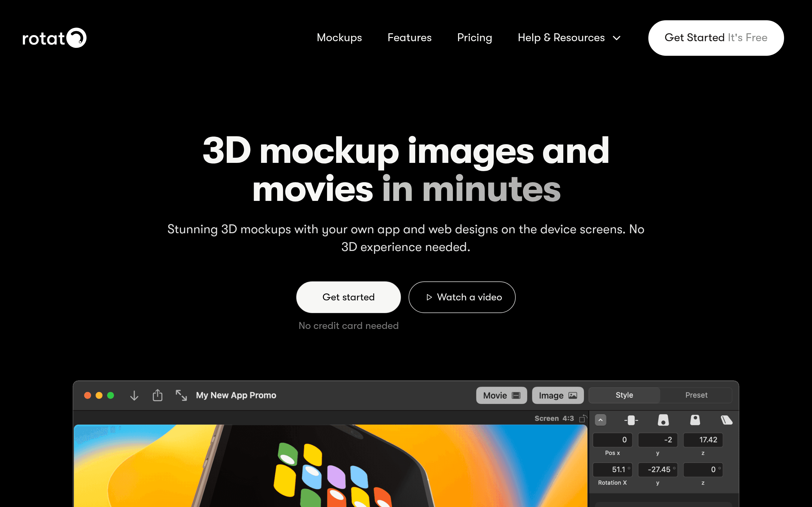Click the download arrow icon in app toolbar
812x507 pixels.
pyautogui.click(x=134, y=396)
